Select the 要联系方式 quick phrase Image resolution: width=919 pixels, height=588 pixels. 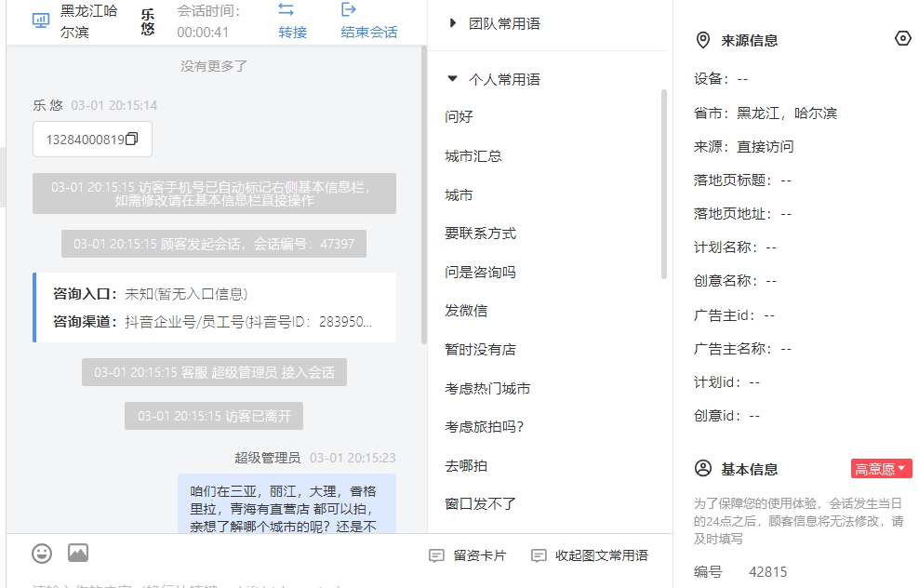(481, 234)
